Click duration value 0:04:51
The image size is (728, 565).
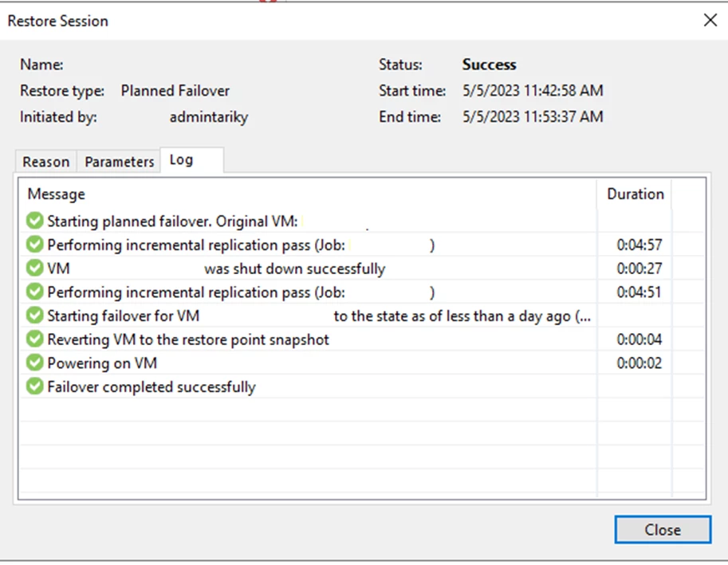[639, 292]
